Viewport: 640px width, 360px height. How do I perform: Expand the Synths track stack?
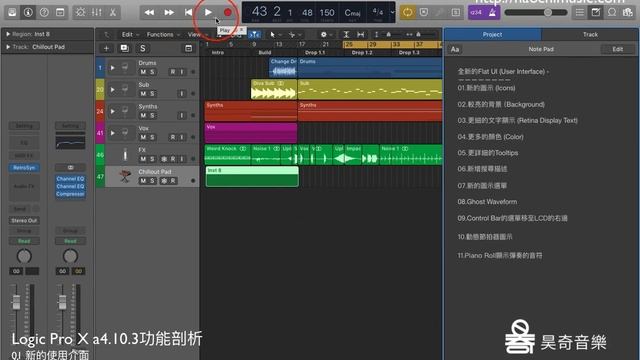coord(112,111)
